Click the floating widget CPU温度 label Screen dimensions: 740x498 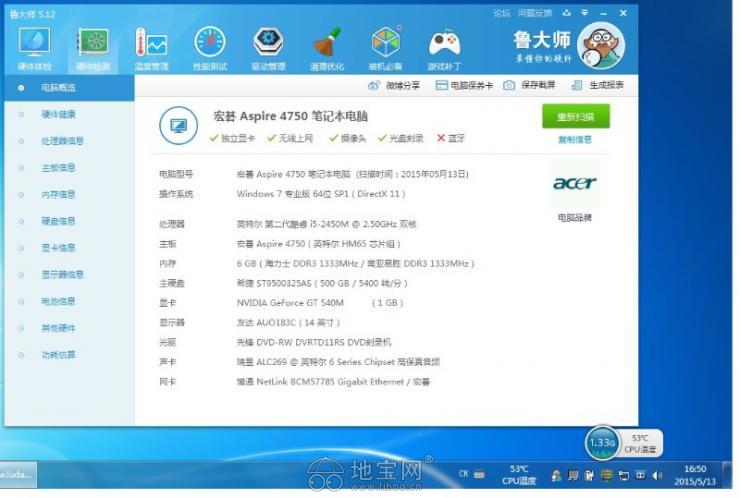pyautogui.click(x=640, y=449)
